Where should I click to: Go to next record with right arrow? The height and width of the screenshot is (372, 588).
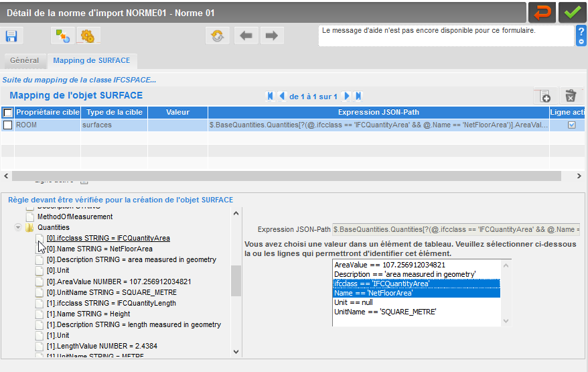click(271, 36)
